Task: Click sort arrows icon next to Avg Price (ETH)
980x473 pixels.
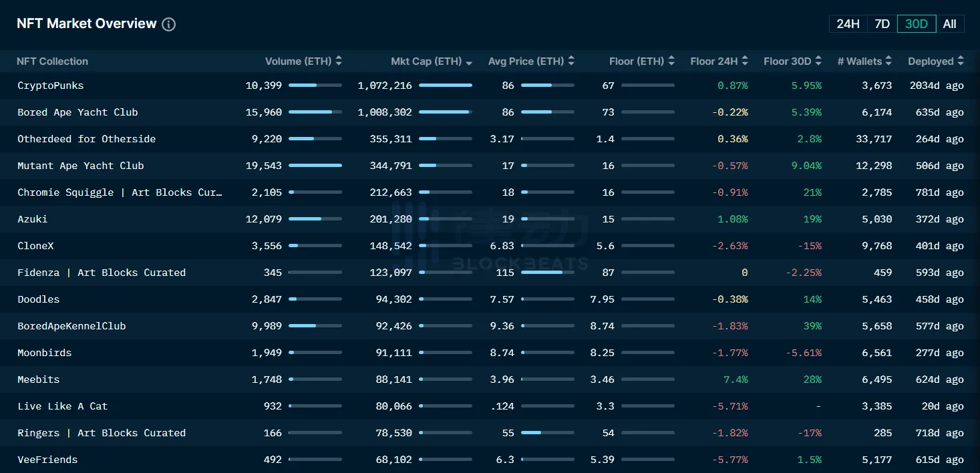Action: point(571,61)
